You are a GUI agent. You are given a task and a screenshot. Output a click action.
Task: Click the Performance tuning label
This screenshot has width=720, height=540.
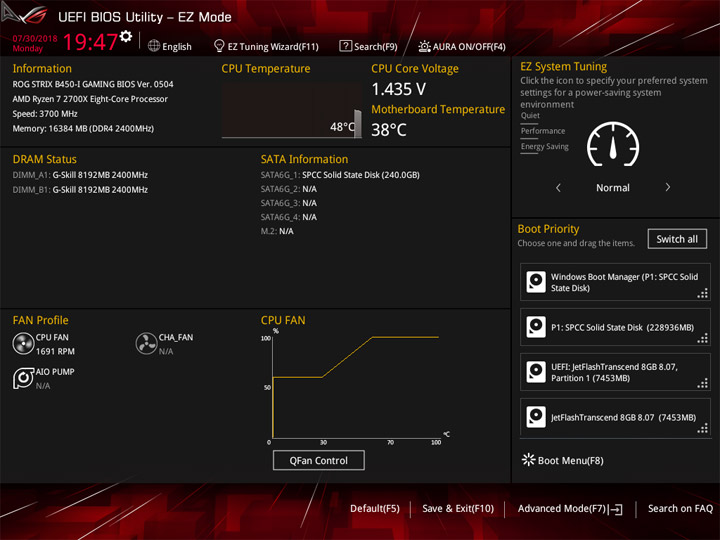point(543,131)
